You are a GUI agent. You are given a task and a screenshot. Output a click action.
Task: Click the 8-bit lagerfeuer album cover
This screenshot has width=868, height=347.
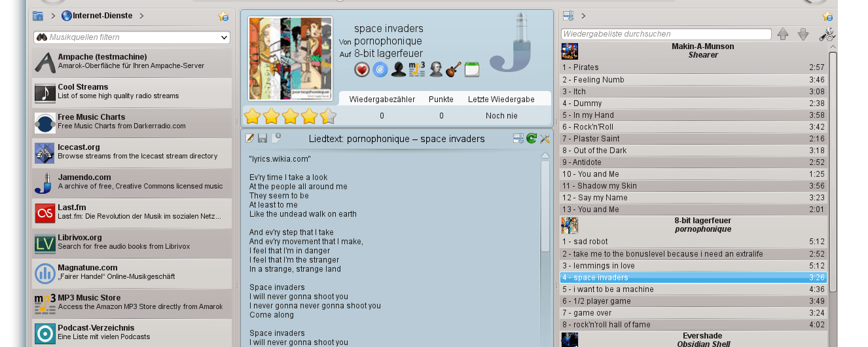click(x=290, y=58)
